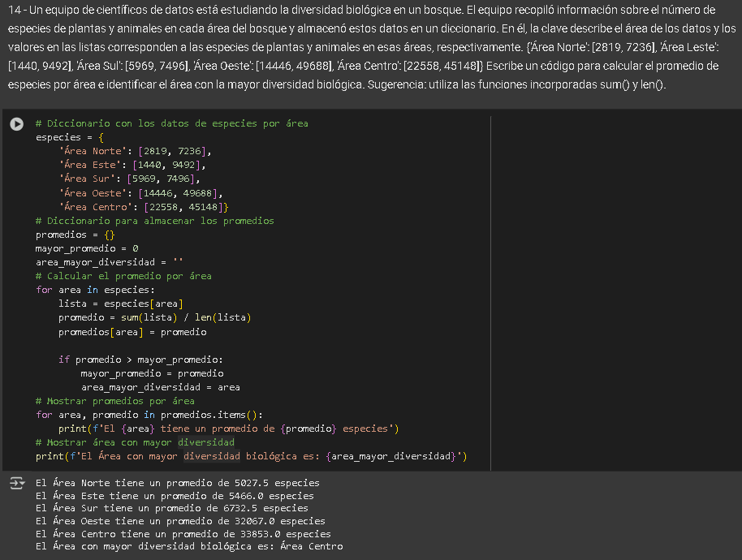Click output line 'mayor diversidad biológica es: Área Centro'
Screen dimensions: 742x560
click(x=189, y=546)
